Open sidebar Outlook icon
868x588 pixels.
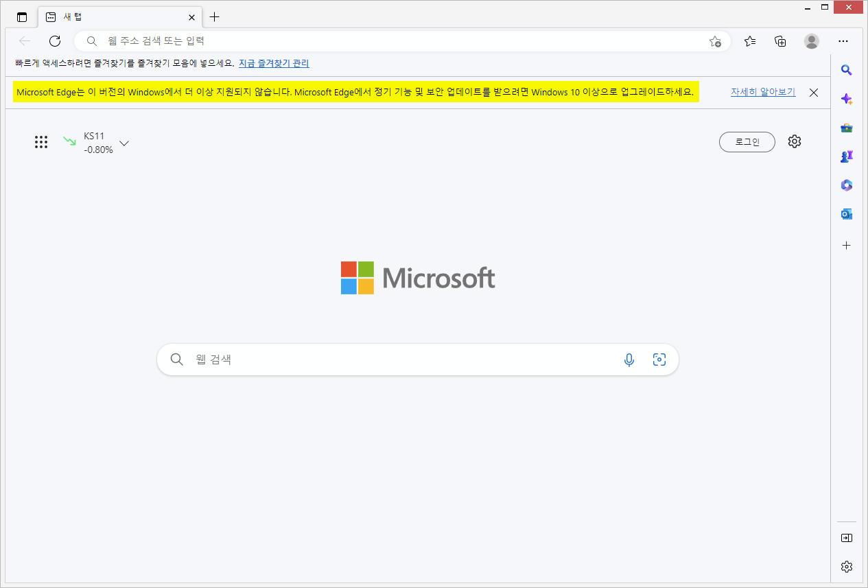[847, 214]
